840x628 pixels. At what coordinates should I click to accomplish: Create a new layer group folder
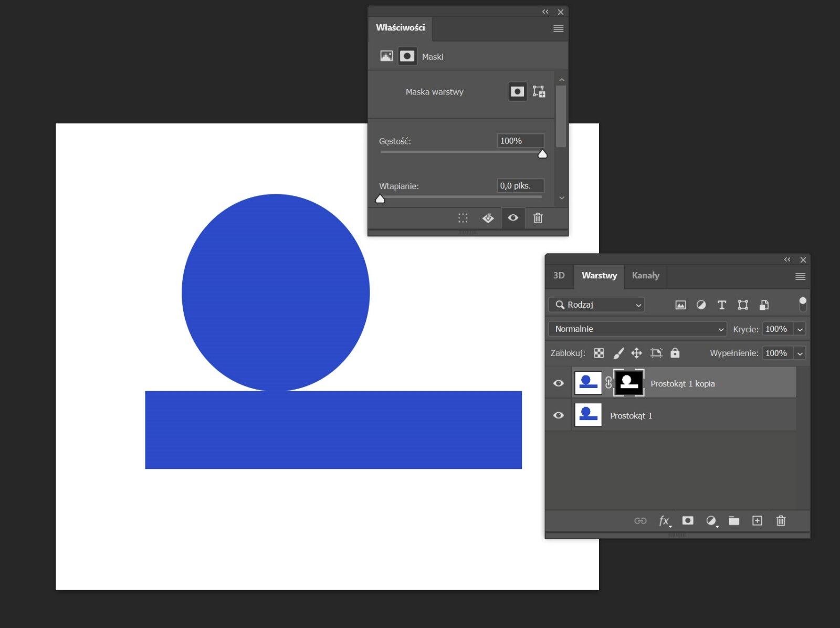pyautogui.click(x=734, y=521)
